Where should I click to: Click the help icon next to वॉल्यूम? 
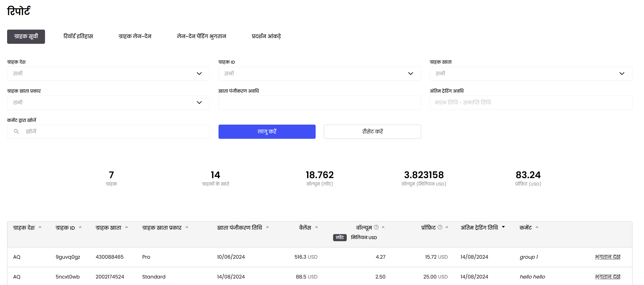(376, 227)
